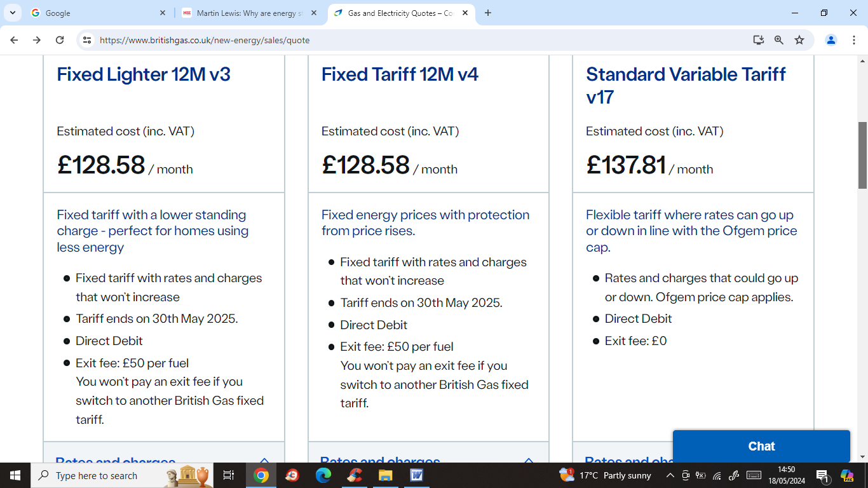
Task: Click 'Exit fee: £0' text
Action: (635, 341)
